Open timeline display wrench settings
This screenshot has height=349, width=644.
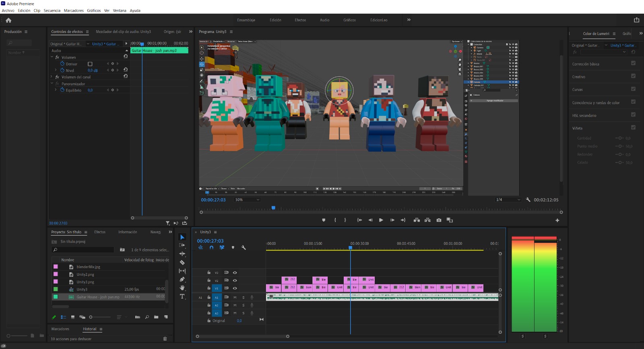[x=244, y=248]
